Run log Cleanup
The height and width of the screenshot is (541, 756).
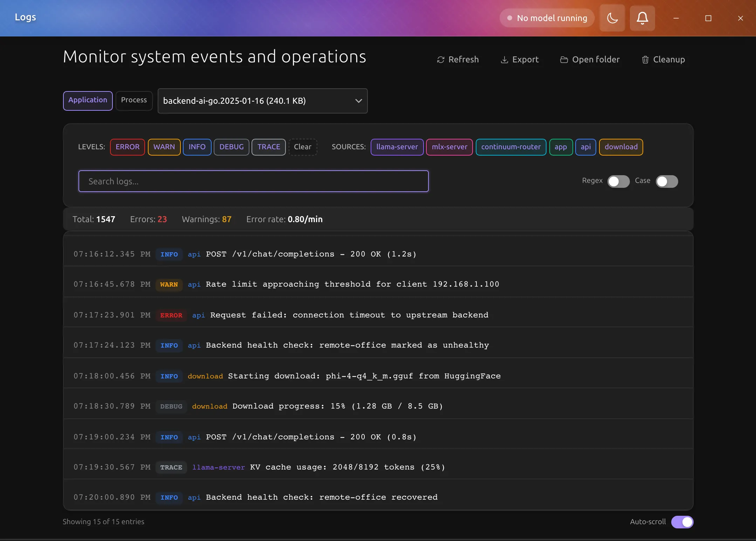point(663,60)
